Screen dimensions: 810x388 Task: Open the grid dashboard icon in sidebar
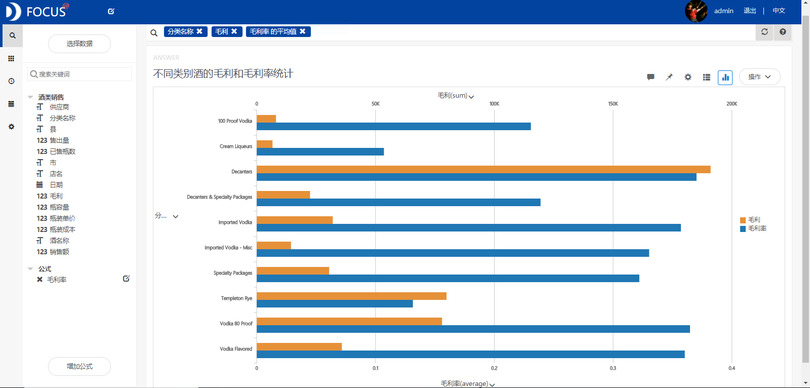pos(11,59)
